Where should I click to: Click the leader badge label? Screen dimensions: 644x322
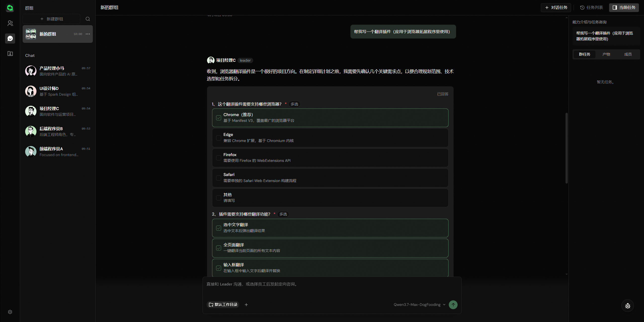tap(245, 60)
